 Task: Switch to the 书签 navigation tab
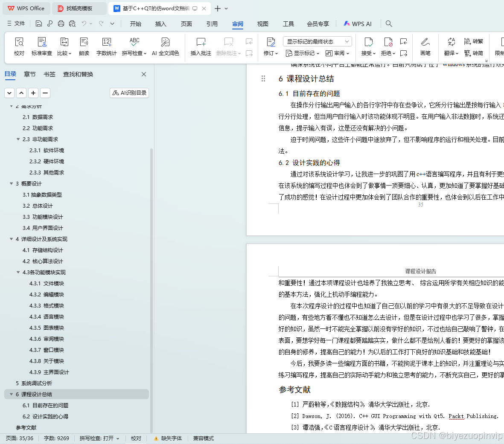pyautogui.click(x=50, y=74)
